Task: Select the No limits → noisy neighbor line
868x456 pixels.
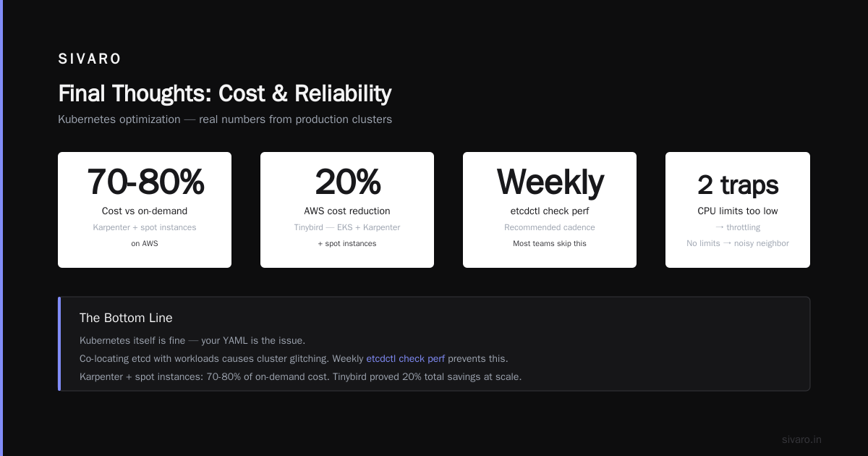Action: (x=738, y=243)
